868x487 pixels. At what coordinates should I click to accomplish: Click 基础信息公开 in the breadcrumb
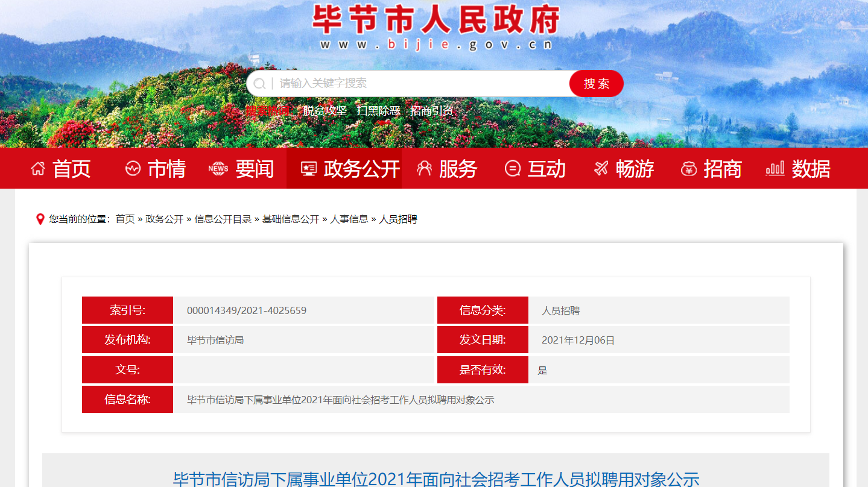click(x=291, y=219)
